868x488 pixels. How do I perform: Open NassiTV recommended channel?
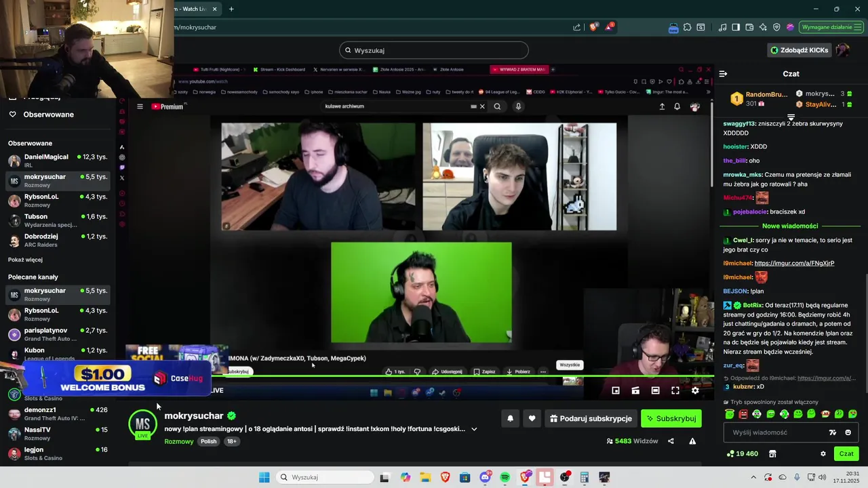coord(58,434)
